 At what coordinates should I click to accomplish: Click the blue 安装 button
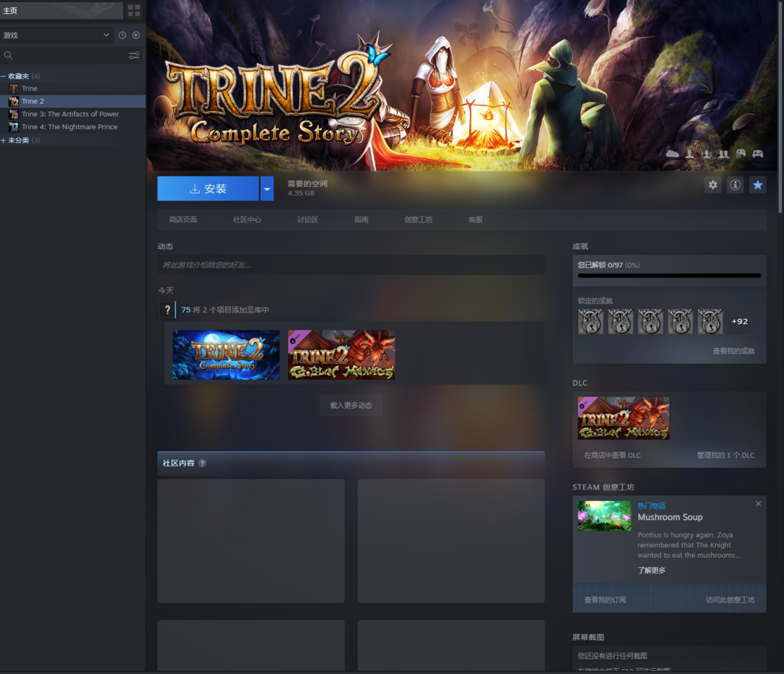tap(208, 189)
